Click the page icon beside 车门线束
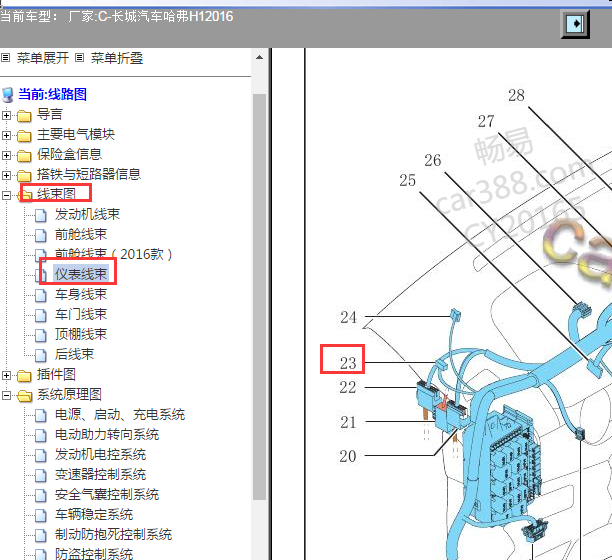 [41, 315]
